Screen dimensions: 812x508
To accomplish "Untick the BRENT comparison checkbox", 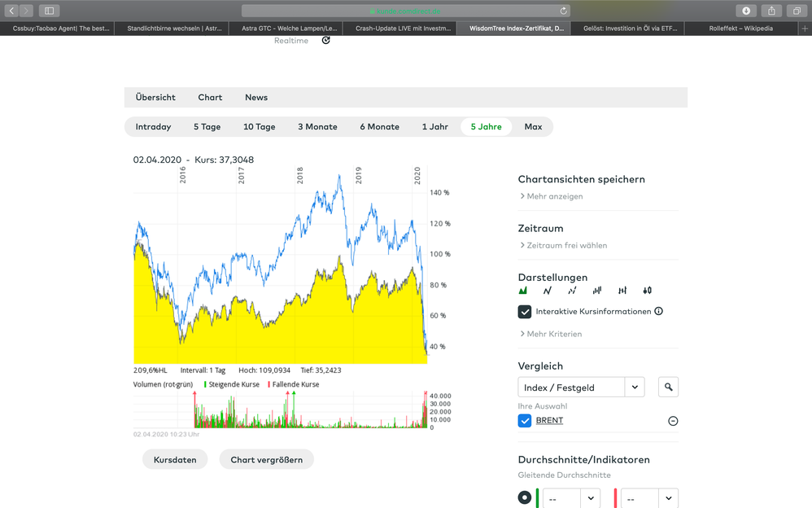I will (x=525, y=421).
